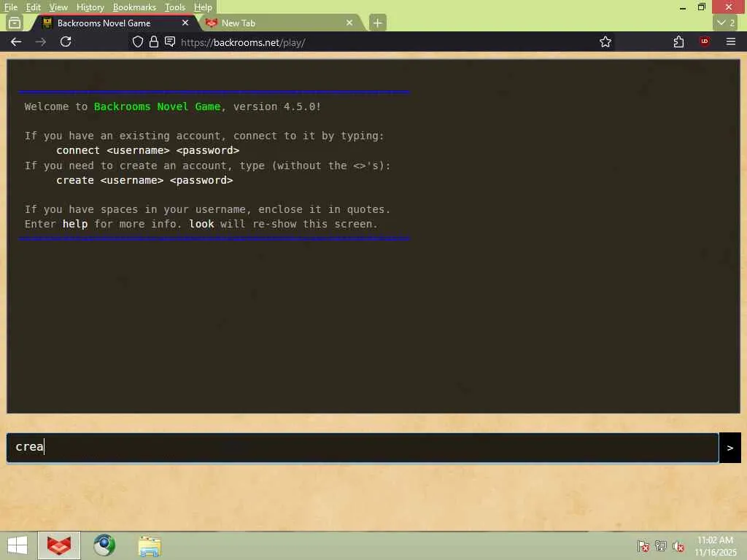Click the forward navigation arrow
This screenshot has height=560, width=747.
pos(41,42)
